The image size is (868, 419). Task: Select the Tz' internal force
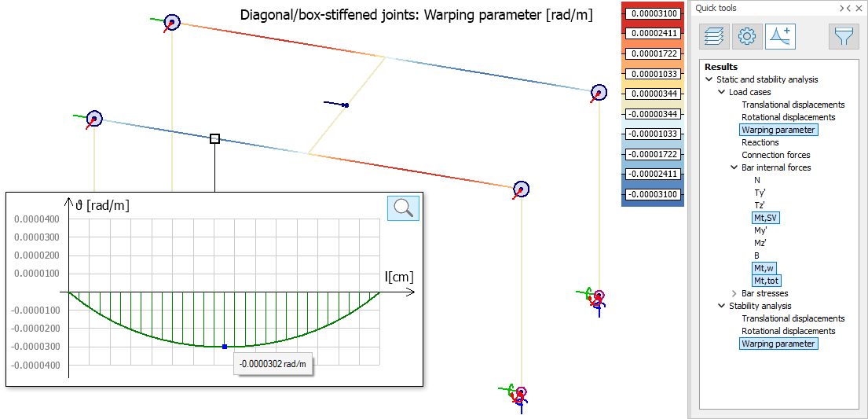760,205
